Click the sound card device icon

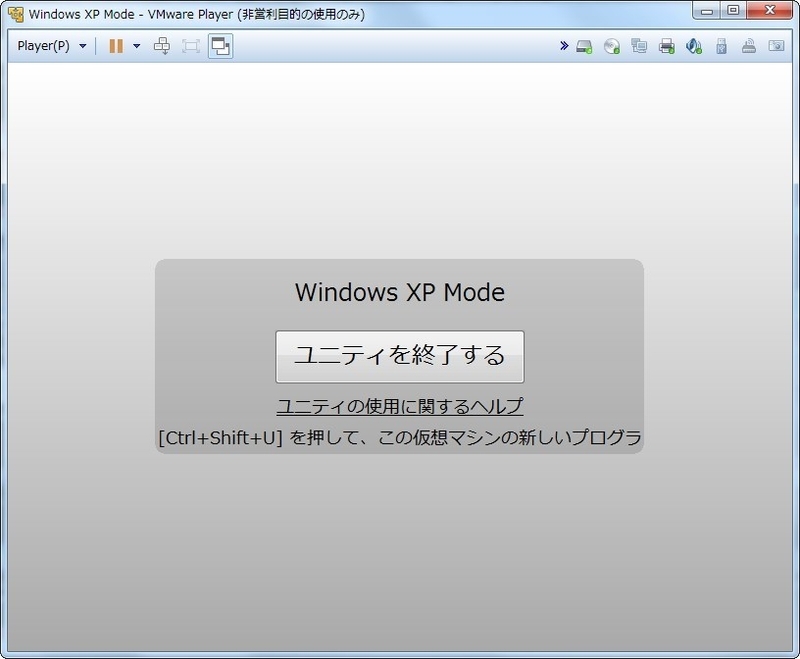[694, 46]
